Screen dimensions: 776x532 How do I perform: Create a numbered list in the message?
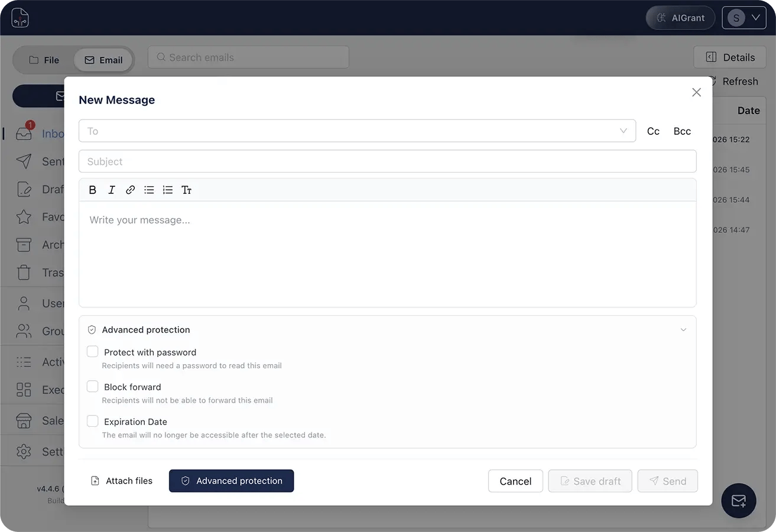pos(168,189)
